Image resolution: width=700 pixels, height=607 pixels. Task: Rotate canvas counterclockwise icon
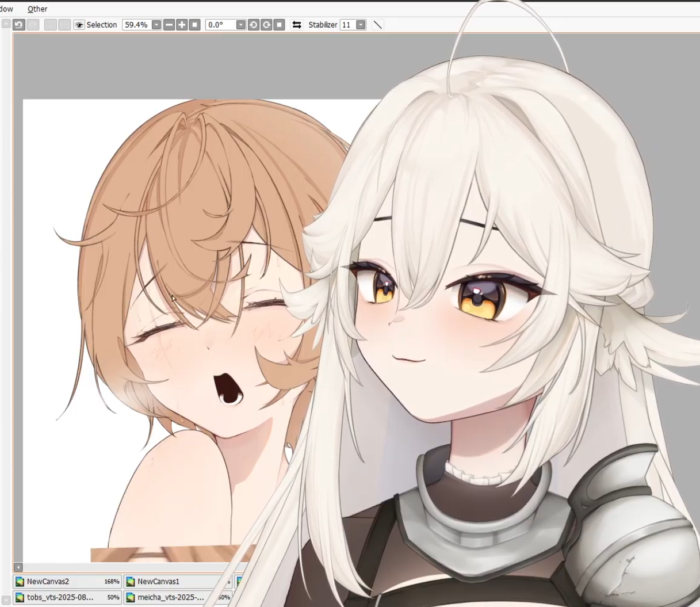tap(254, 25)
